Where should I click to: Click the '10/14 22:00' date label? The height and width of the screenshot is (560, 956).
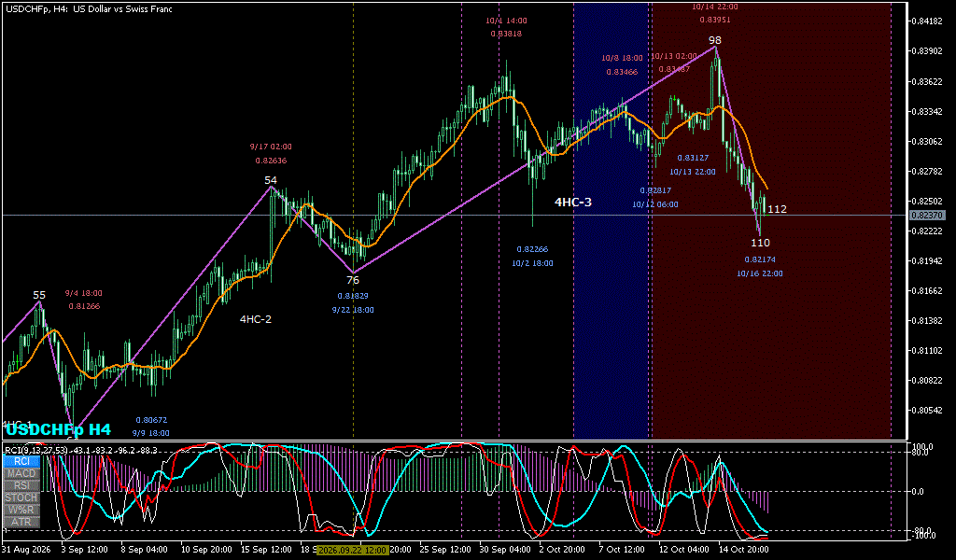click(x=715, y=7)
